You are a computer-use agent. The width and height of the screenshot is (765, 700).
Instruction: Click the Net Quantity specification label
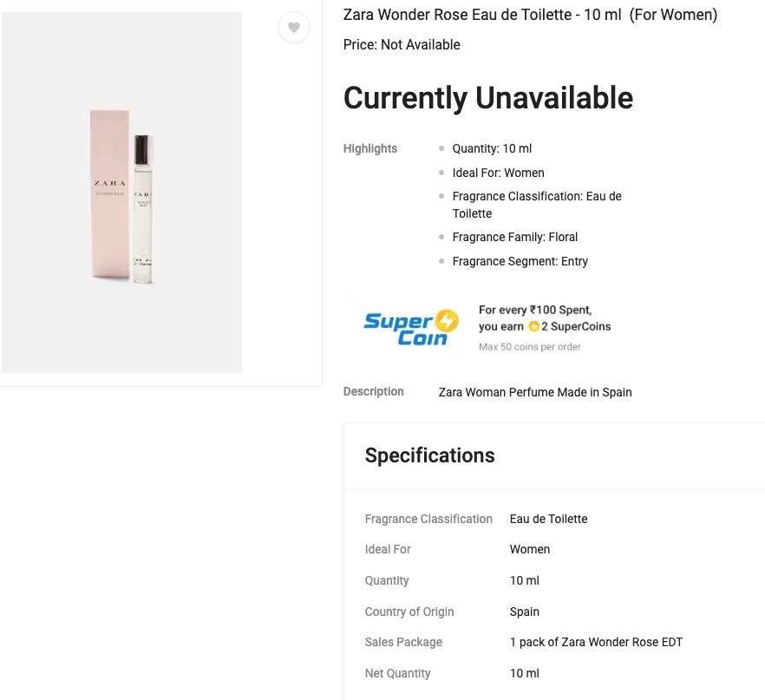pyautogui.click(x=397, y=673)
